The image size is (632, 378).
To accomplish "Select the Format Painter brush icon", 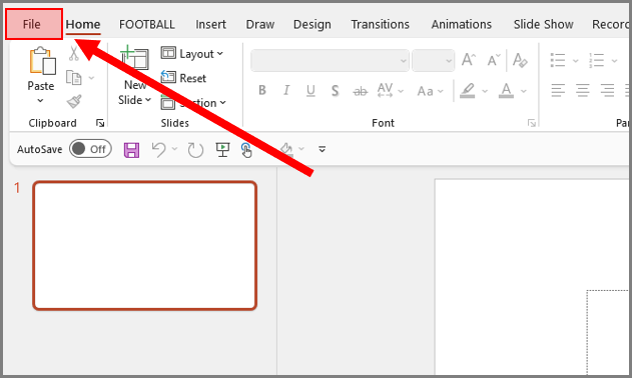I will point(75,102).
